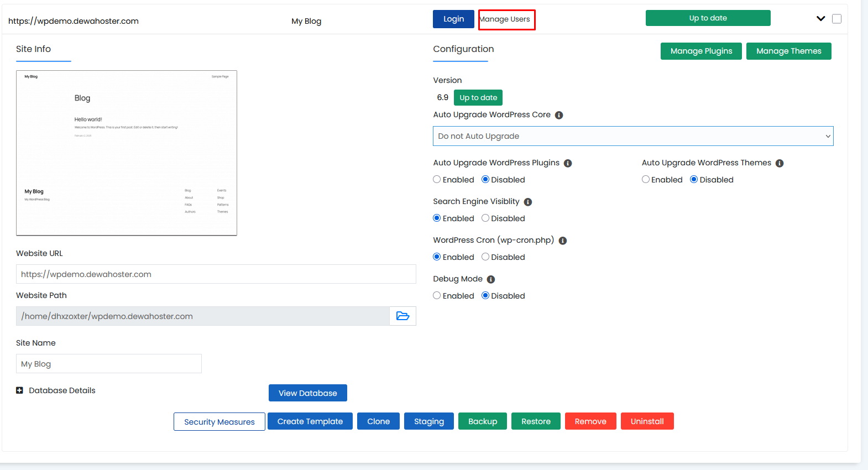Open the website path folder icon
This screenshot has height=470, width=868.
[402, 316]
